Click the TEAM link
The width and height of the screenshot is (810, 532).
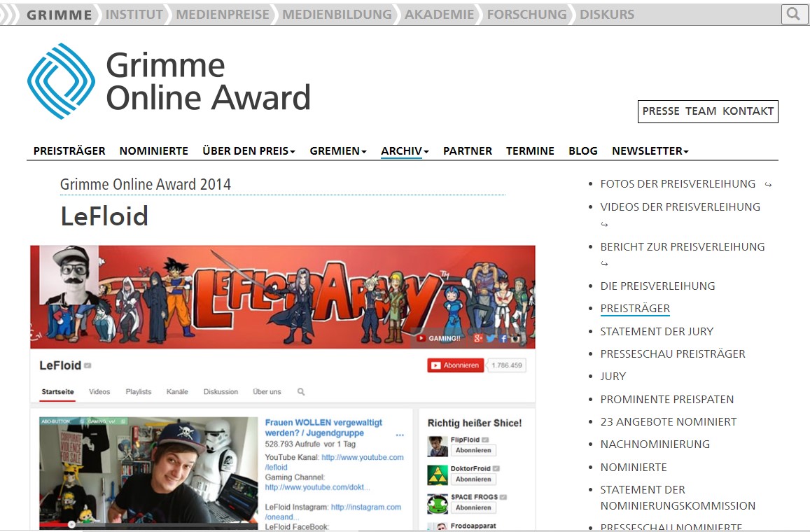pos(701,111)
